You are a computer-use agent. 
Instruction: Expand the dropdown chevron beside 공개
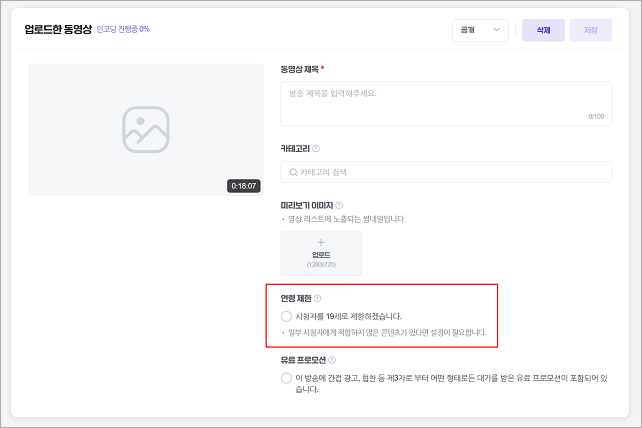click(497, 29)
